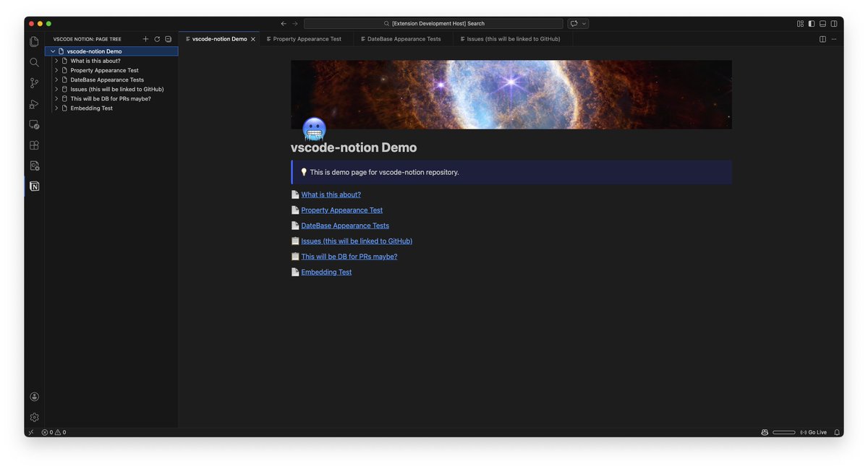Toggle the secondary side bar visibility
The image size is (868, 469).
[x=834, y=24]
